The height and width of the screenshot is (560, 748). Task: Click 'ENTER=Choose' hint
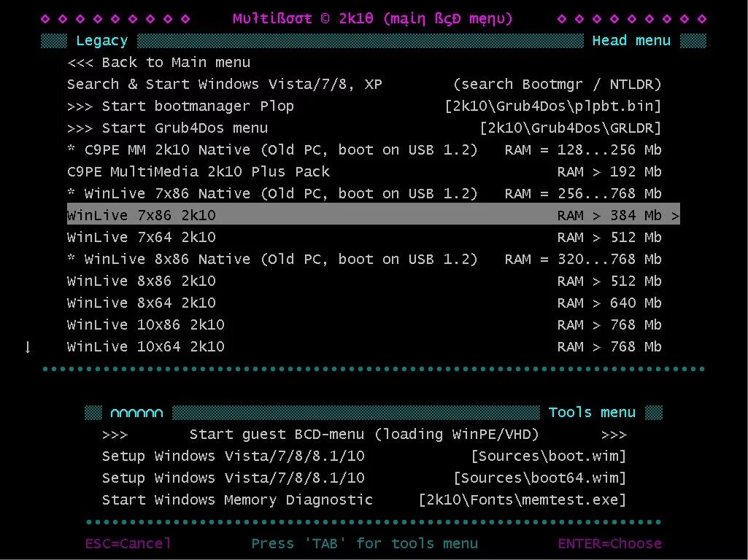(609, 543)
